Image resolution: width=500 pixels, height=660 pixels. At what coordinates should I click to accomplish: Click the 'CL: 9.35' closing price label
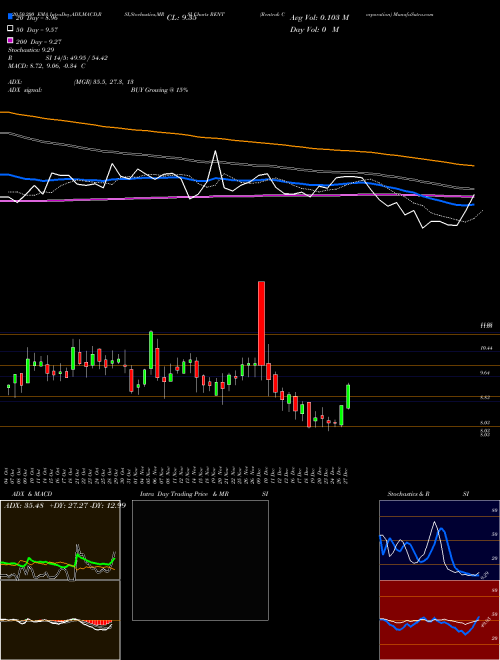(181, 18)
